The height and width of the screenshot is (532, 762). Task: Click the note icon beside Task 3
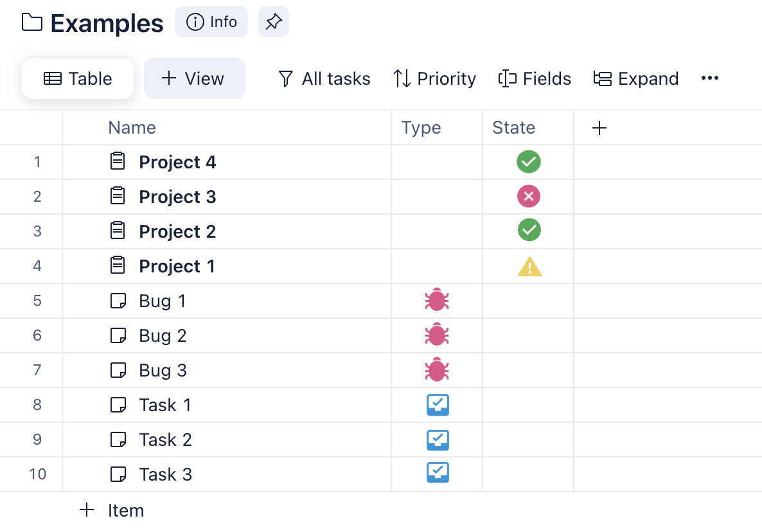pyautogui.click(x=118, y=474)
